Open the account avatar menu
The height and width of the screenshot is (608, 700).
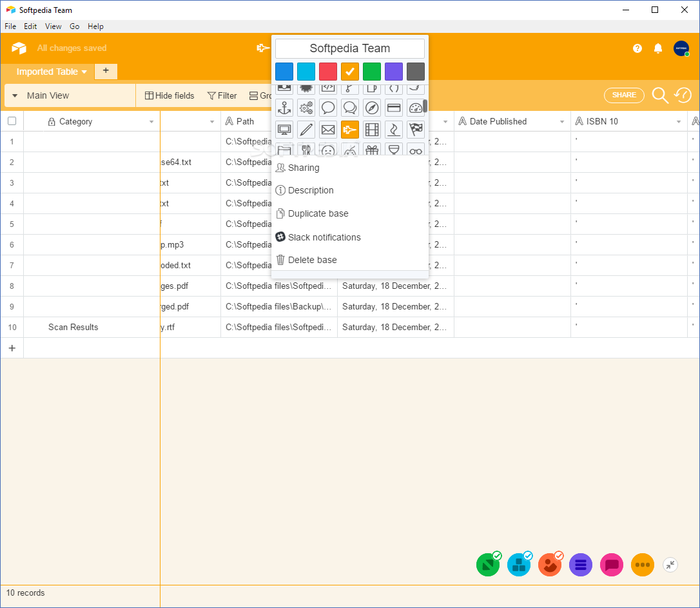coord(681,48)
